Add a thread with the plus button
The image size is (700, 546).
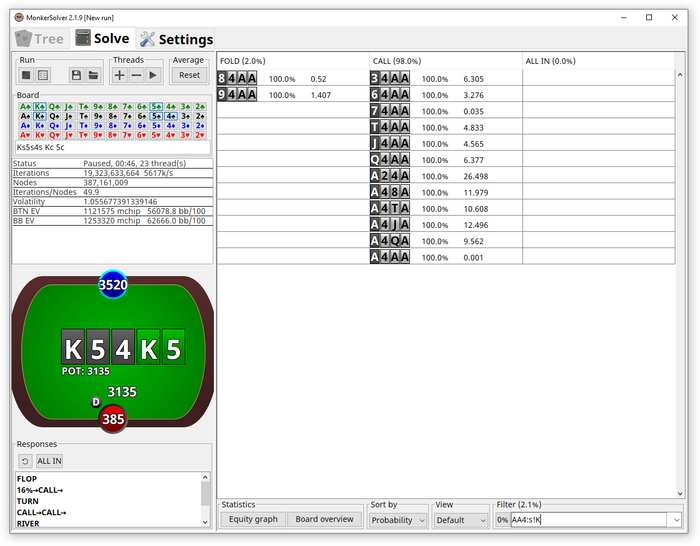[x=120, y=75]
